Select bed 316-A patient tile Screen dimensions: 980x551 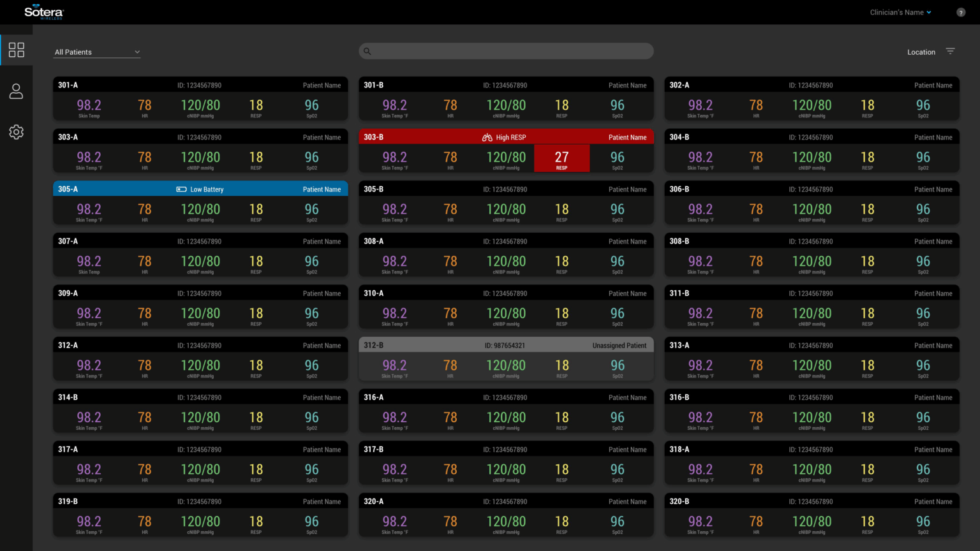click(x=506, y=411)
